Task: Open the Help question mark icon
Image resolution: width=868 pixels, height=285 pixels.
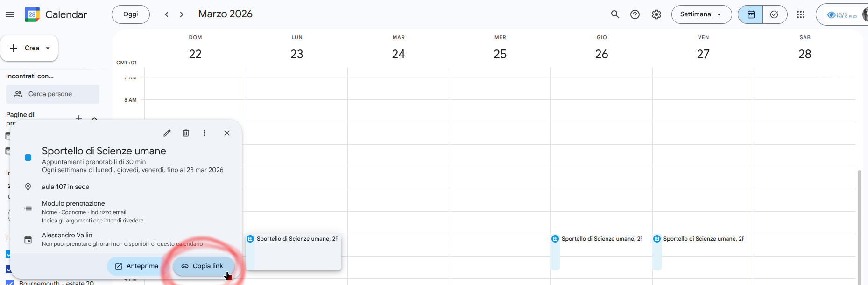Action: [x=635, y=14]
